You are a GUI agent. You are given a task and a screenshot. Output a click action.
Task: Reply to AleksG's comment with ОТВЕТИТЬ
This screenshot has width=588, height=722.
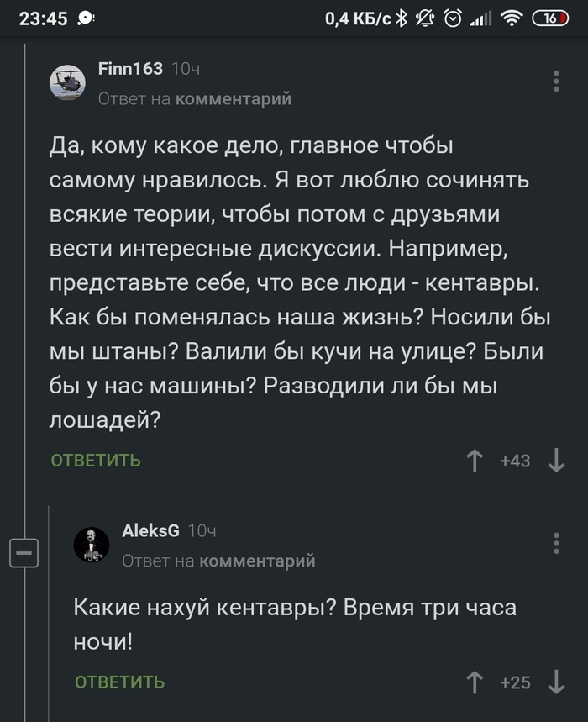point(119,682)
